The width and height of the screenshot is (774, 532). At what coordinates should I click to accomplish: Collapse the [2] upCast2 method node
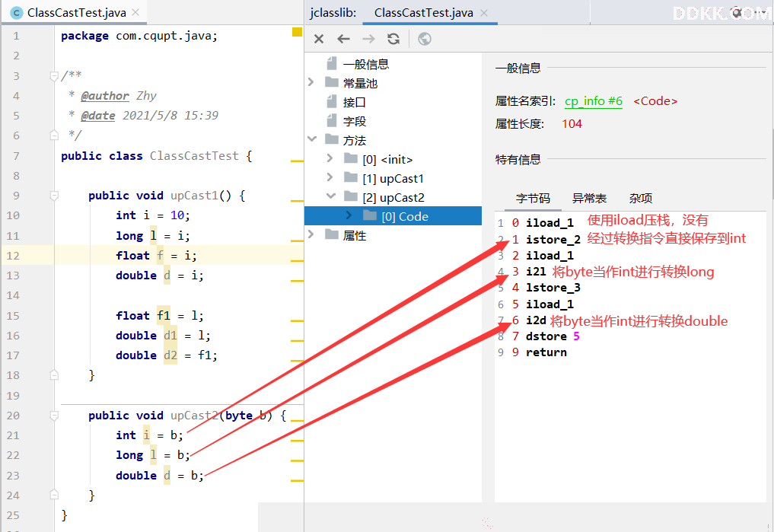click(x=331, y=196)
